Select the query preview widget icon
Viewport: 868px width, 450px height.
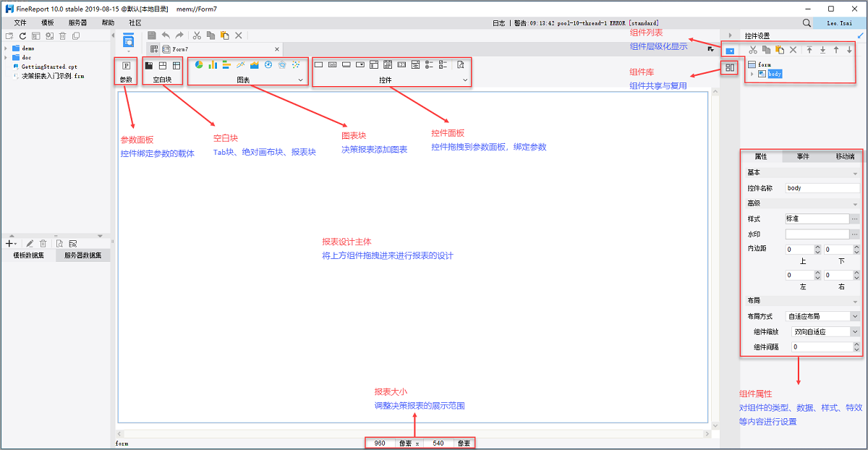[x=461, y=65]
